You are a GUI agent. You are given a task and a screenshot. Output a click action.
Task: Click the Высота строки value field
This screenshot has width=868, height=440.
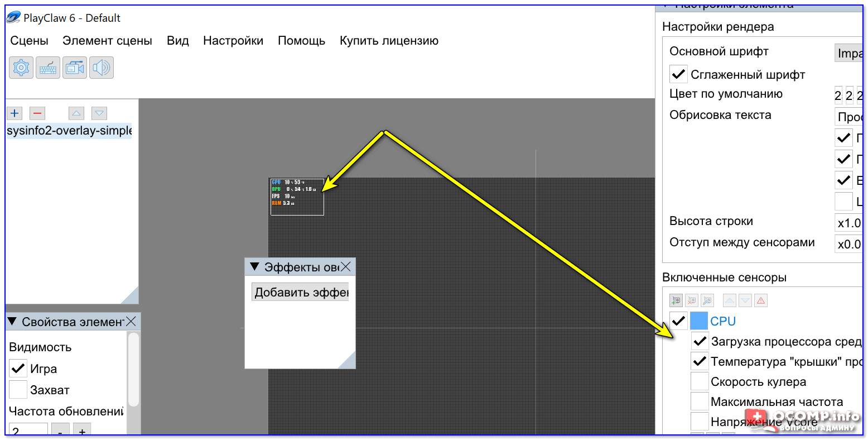pyautogui.click(x=848, y=223)
